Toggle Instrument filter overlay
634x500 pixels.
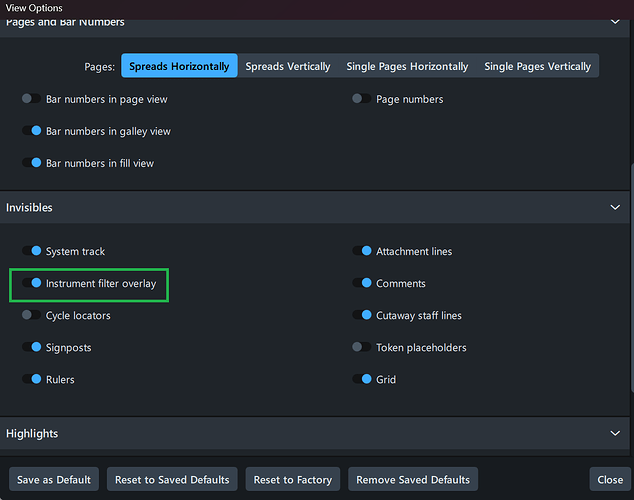tap(32, 283)
